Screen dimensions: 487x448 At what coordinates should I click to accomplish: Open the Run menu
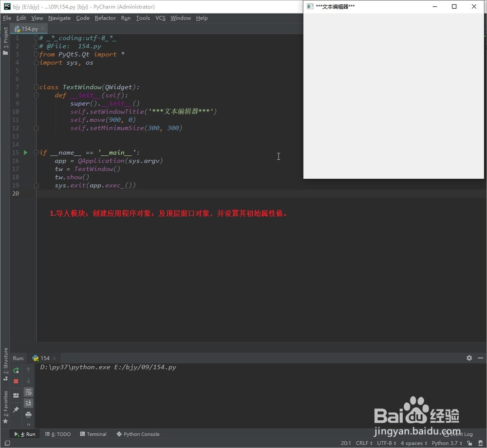(x=126, y=18)
